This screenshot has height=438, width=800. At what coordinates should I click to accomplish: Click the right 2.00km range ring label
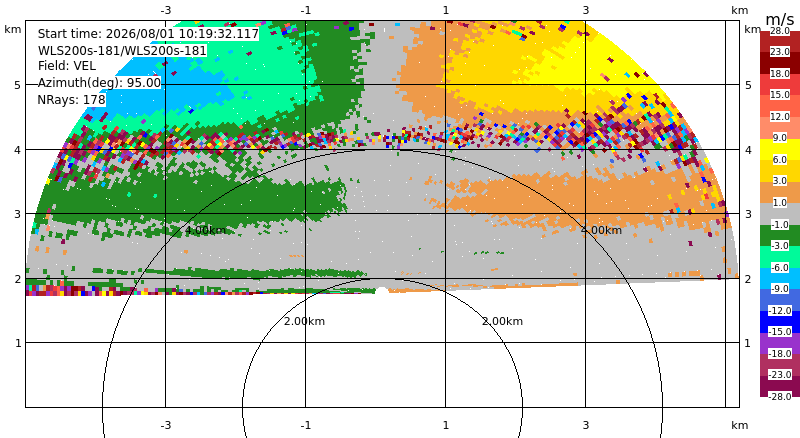503,321
